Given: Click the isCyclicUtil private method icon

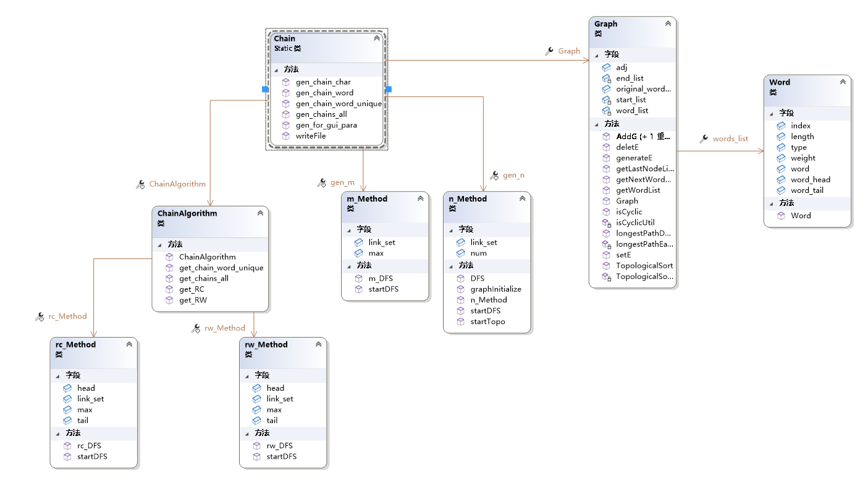Looking at the screenshot, I should tap(606, 223).
